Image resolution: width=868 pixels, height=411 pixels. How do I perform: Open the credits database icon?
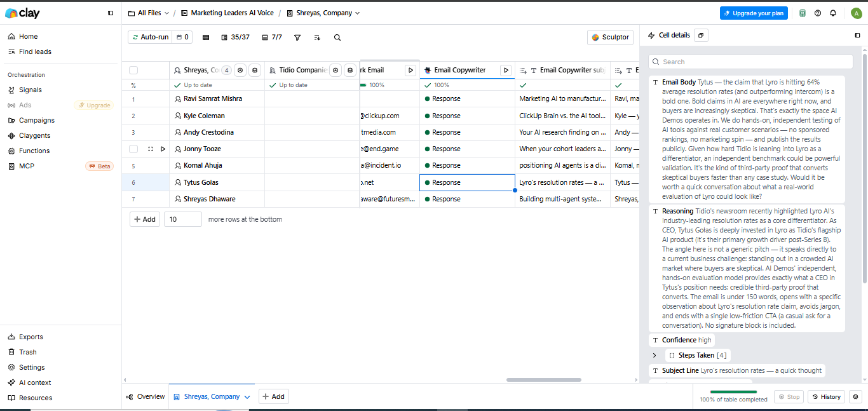(803, 13)
